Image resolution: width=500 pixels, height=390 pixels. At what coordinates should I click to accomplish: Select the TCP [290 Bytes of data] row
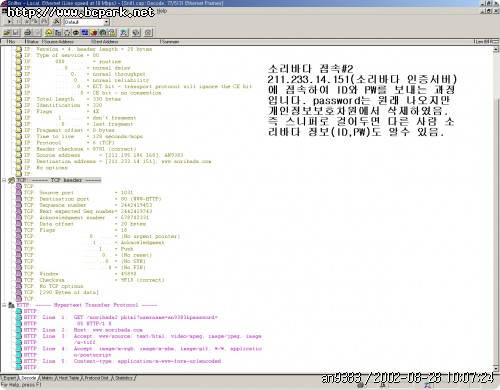click(61, 292)
